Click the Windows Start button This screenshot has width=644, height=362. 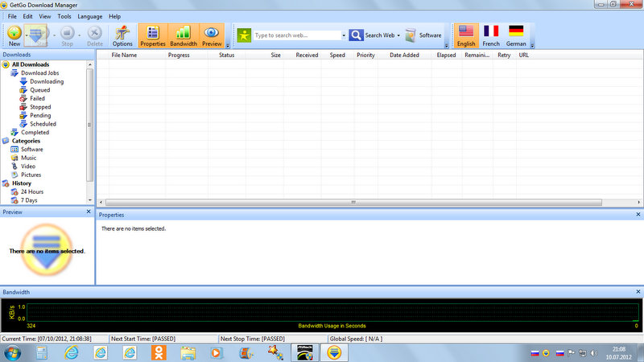pyautogui.click(x=12, y=353)
